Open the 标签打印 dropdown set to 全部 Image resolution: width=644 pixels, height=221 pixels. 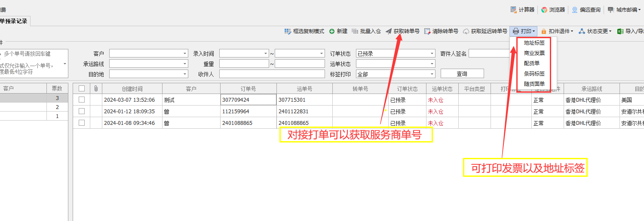point(432,74)
